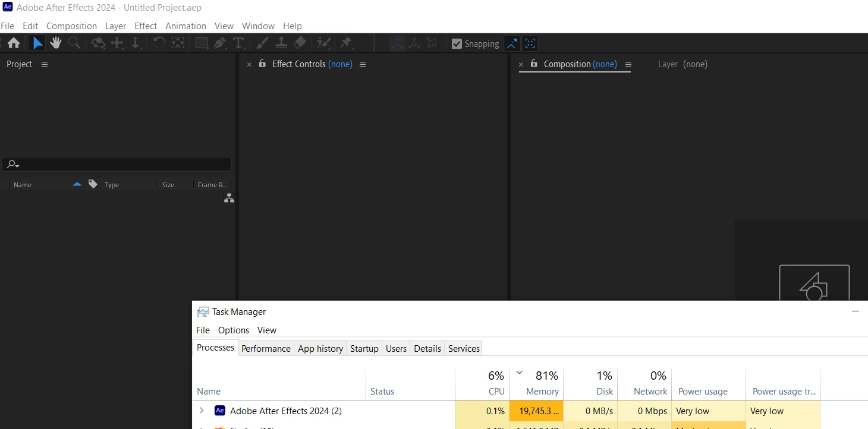Select the Roto Brush tool
Screen dimensions: 868x429
pos(323,43)
